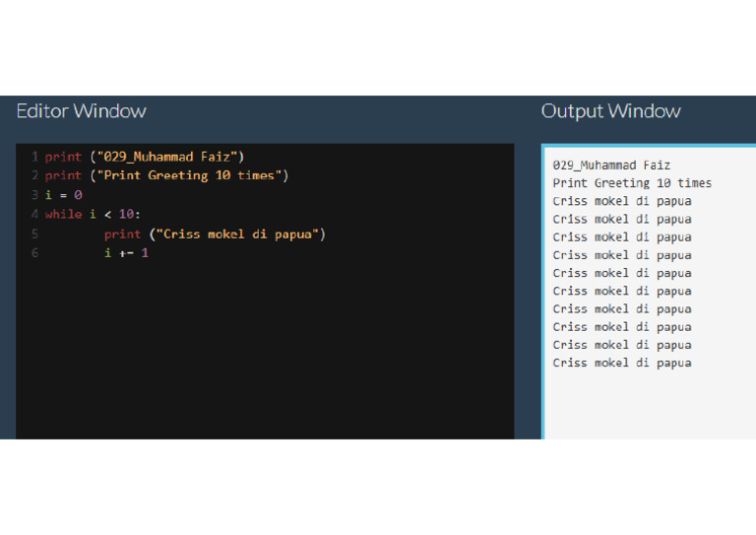Click output line '029_Muhammad Faiz'
The image size is (756, 535).
point(611,166)
